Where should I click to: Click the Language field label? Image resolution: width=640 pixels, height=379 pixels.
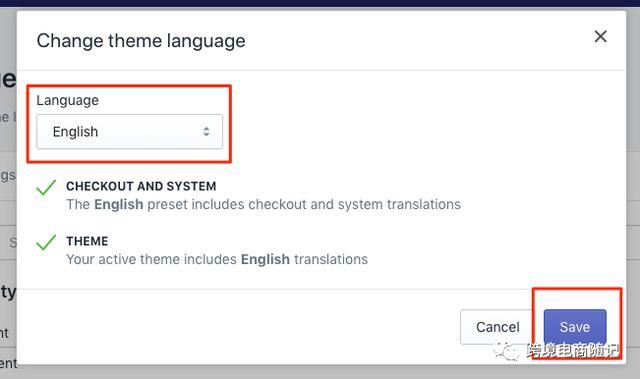67,100
